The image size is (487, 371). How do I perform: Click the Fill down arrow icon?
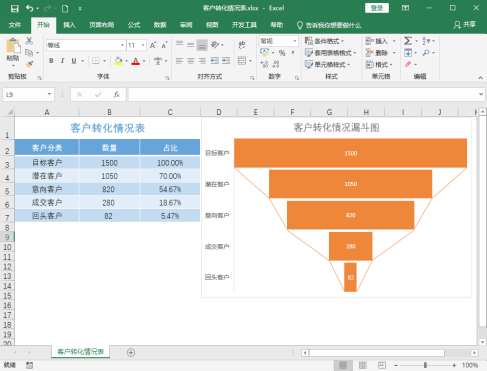[408, 53]
